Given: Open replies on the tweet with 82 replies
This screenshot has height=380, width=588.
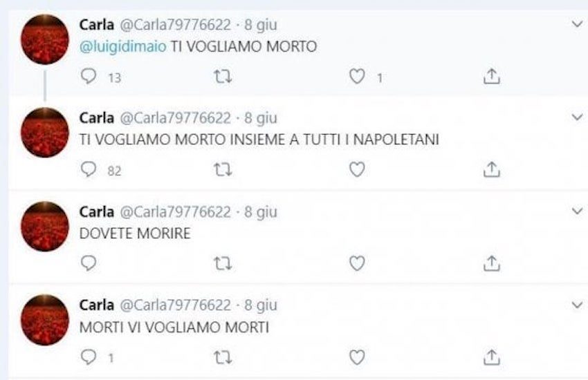Looking at the screenshot, I should point(89,170).
